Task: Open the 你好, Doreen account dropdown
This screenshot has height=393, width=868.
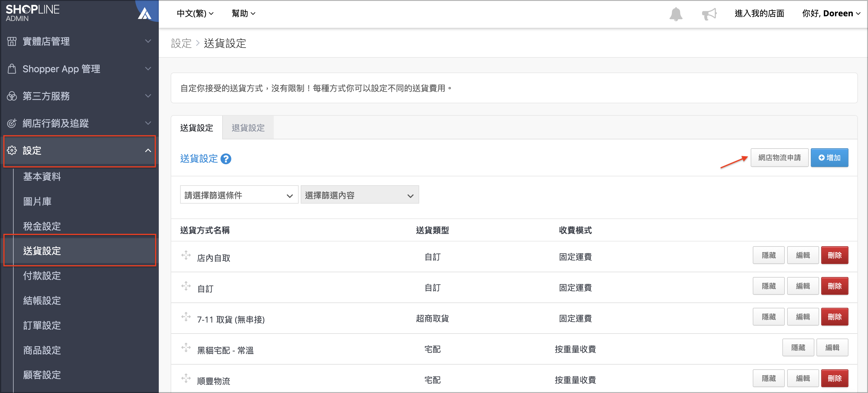Action: pos(831,13)
